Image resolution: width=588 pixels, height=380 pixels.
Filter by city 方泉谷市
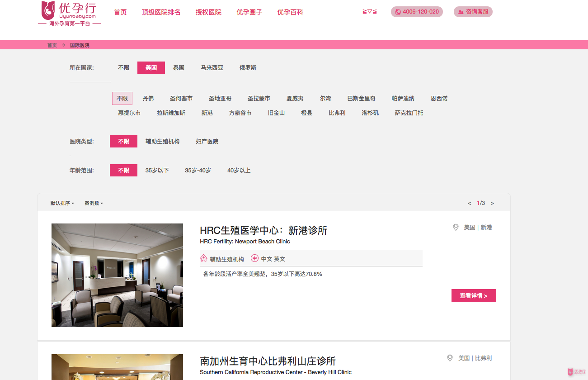pyautogui.click(x=240, y=113)
